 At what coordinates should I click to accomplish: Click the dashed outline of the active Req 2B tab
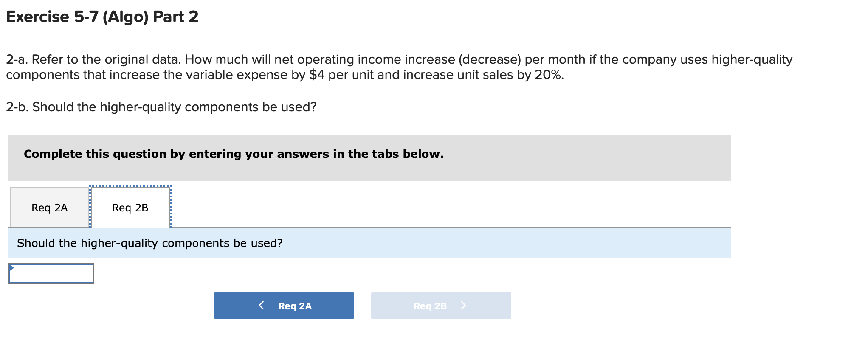pyautogui.click(x=130, y=186)
